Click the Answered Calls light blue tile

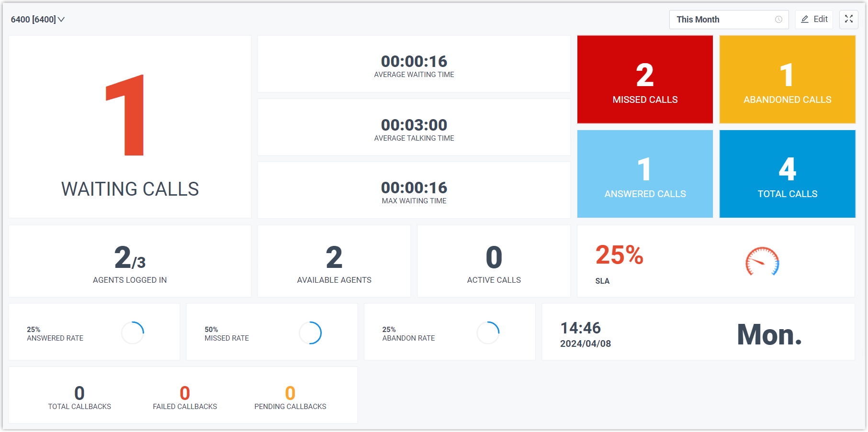click(645, 174)
